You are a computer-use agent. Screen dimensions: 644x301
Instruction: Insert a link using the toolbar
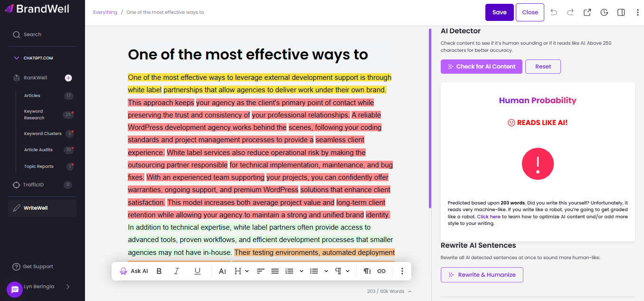click(381, 271)
